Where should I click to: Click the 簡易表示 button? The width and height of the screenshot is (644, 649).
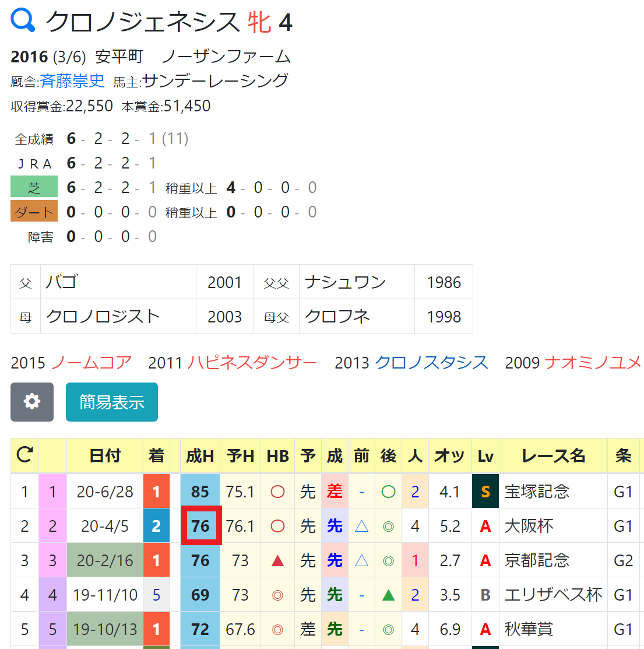pyautogui.click(x=112, y=402)
